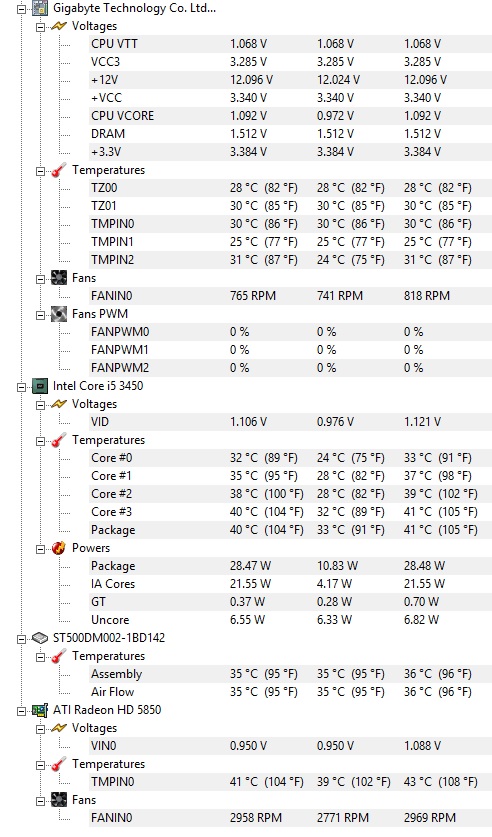Select the CPU VCORE voltage row
This screenshot has height=837, width=492.
[x=290, y=116]
